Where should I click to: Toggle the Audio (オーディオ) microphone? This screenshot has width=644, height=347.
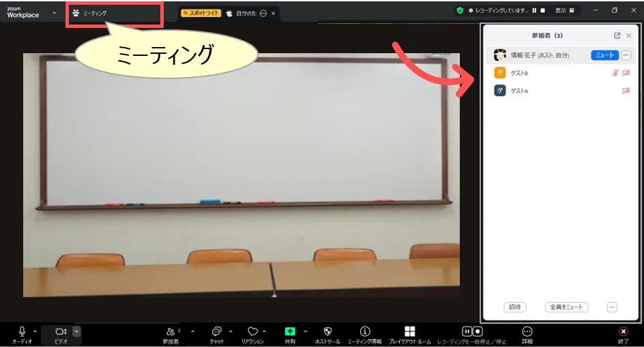point(22,331)
